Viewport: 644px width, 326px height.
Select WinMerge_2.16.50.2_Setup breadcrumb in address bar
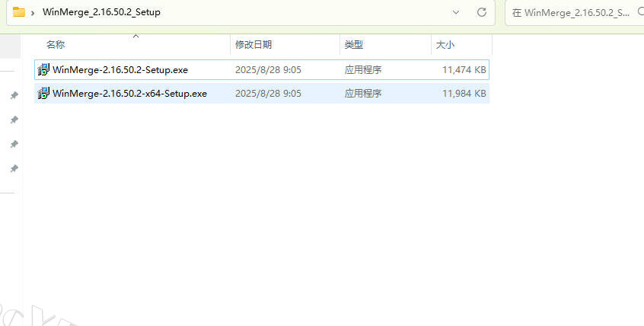point(101,12)
